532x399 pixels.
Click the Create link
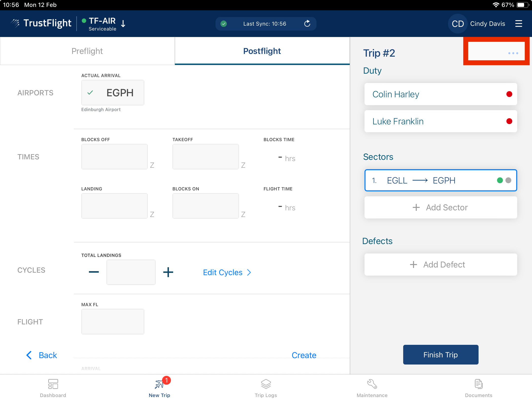(304, 355)
